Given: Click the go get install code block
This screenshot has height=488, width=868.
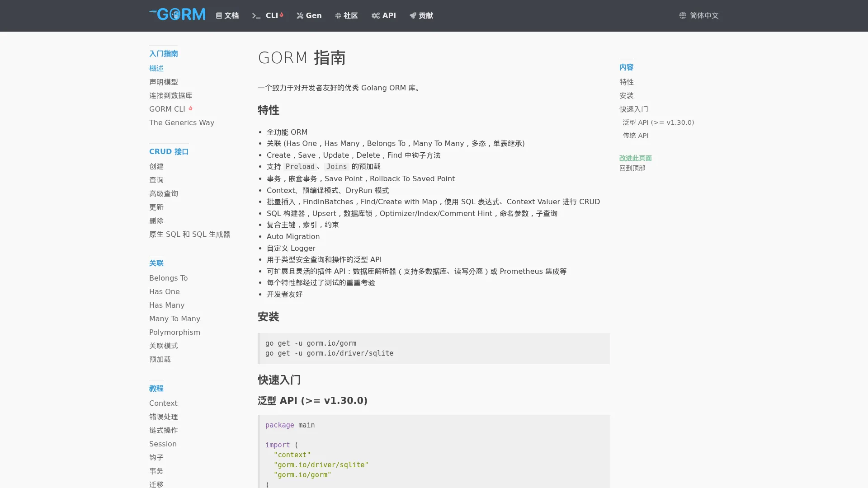Looking at the screenshot, I should tap(434, 348).
